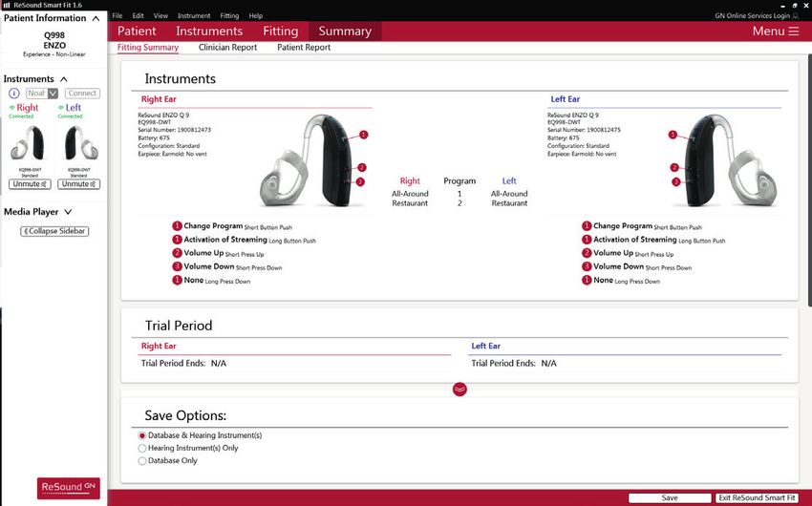The width and height of the screenshot is (812, 506).
Task: Click marker 1 on left ear instrument image
Action: 673,135
